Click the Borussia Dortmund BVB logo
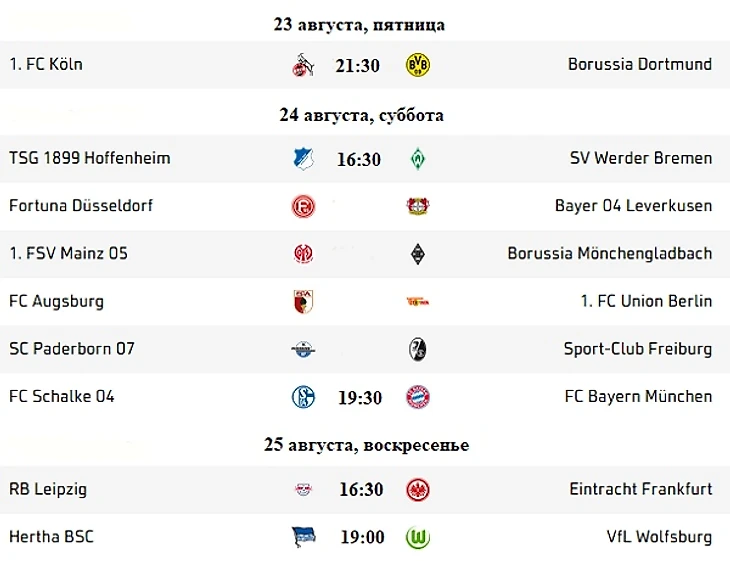This screenshot has width=730, height=561. click(418, 65)
